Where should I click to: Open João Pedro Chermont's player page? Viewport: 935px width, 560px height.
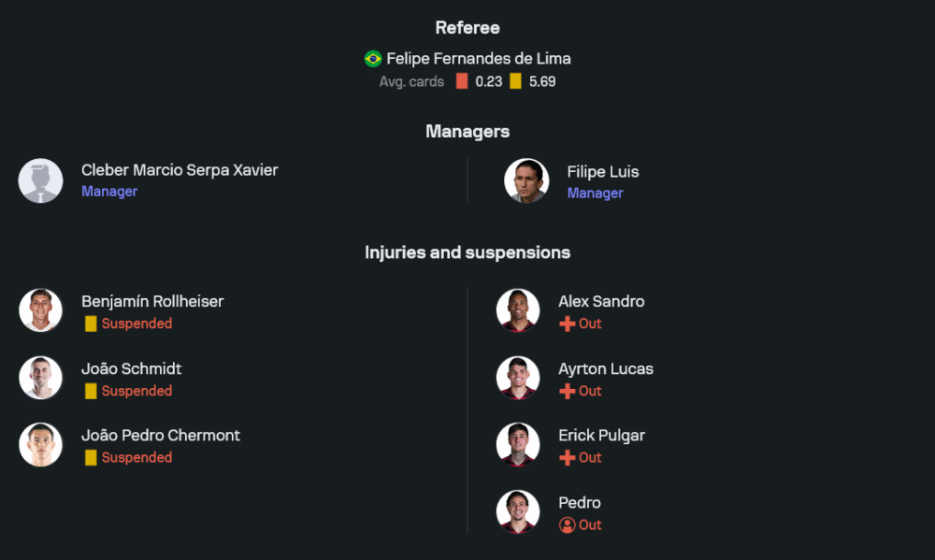(161, 436)
